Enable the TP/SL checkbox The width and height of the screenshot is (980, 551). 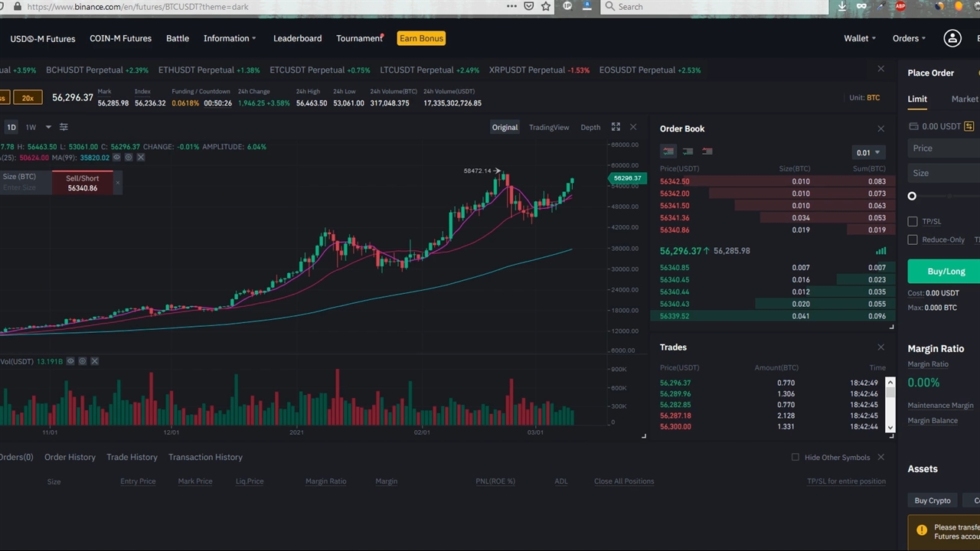tap(913, 221)
